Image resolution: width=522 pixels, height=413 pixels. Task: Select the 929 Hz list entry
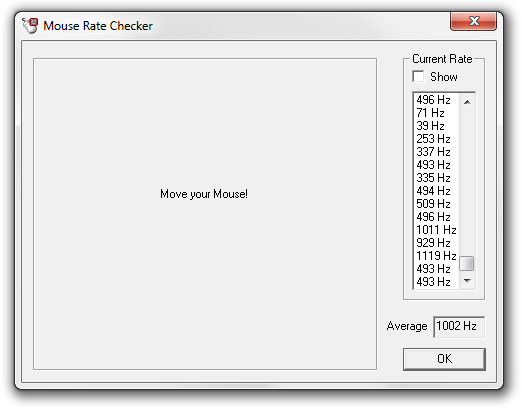(436, 243)
